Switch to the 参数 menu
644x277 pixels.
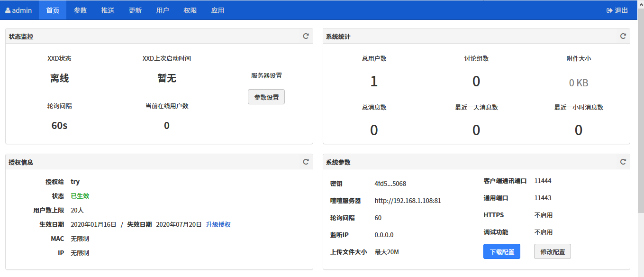[80, 10]
